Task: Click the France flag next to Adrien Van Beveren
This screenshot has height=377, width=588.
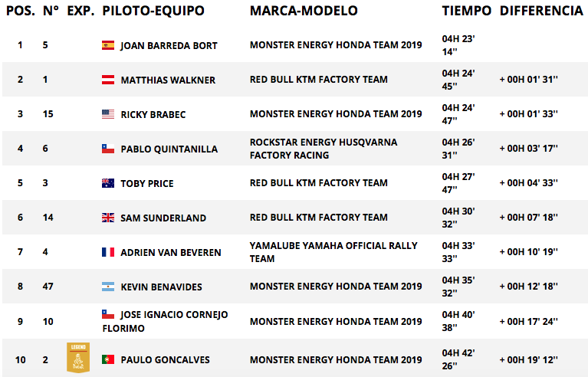Action: (x=108, y=252)
